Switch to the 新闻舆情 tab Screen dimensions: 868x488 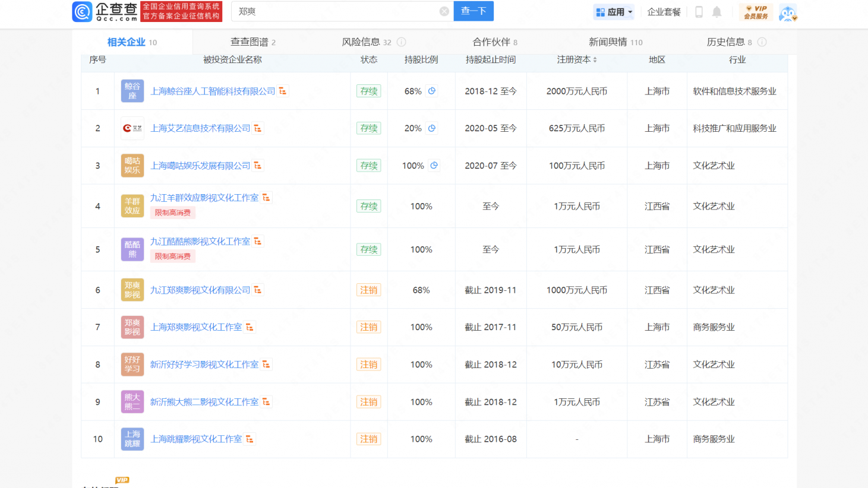pyautogui.click(x=616, y=42)
